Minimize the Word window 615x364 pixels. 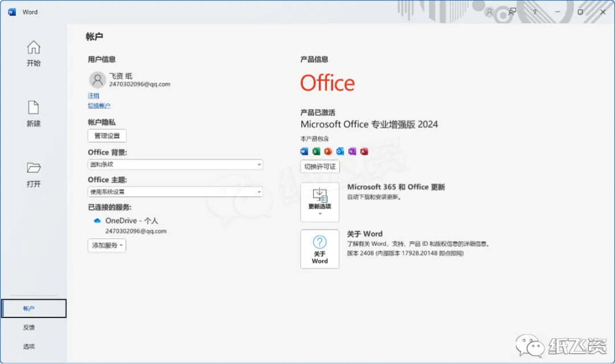pyautogui.click(x=557, y=12)
